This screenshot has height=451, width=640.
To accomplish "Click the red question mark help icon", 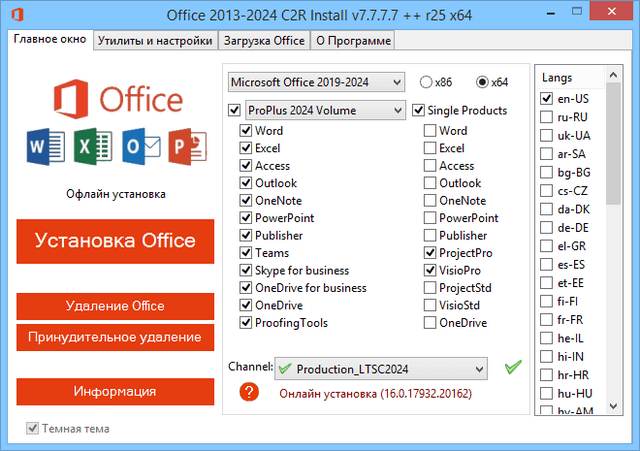I will coord(250,393).
